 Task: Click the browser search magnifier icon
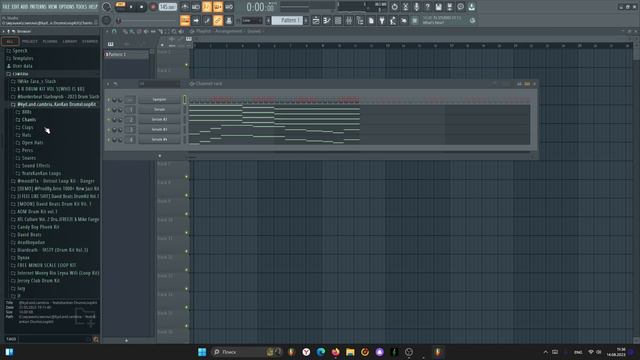tap(96, 339)
